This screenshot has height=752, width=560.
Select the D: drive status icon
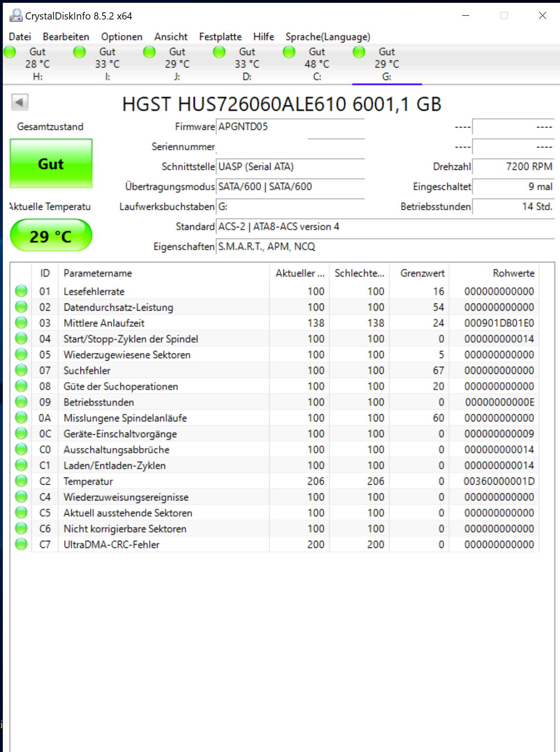pyautogui.click(x=219, y=52)
